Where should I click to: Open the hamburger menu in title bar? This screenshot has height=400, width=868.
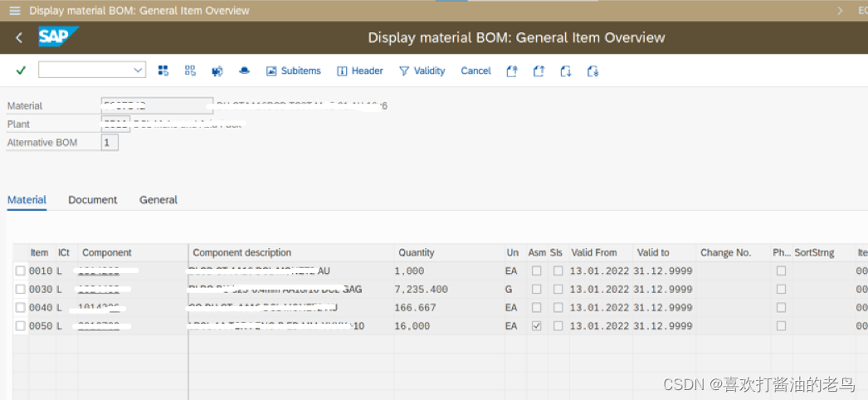tap(15, 11)
